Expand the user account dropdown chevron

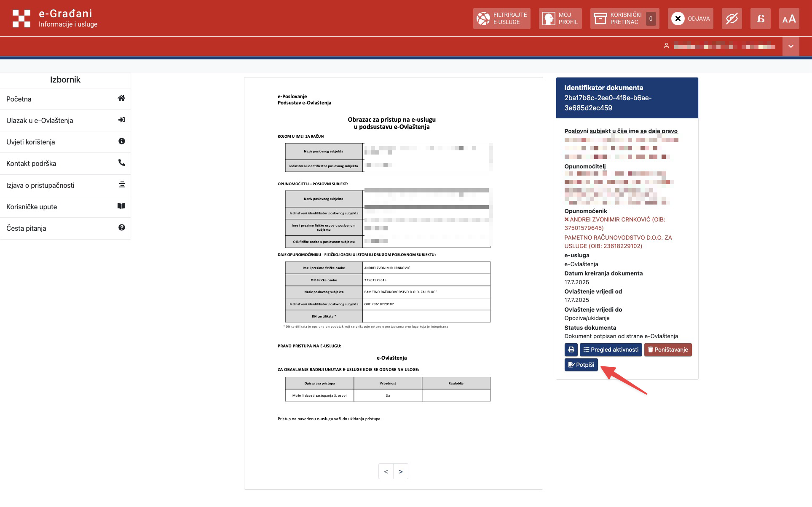coord(791,46)
